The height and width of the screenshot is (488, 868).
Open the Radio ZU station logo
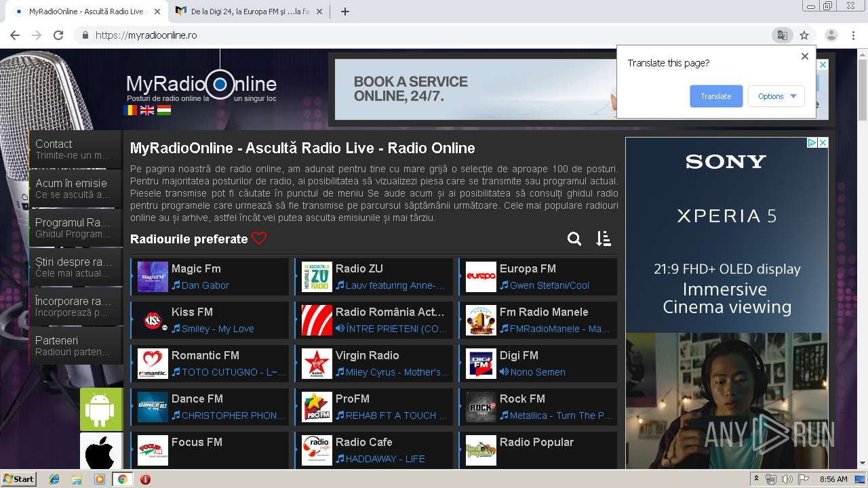coord(317,277)
